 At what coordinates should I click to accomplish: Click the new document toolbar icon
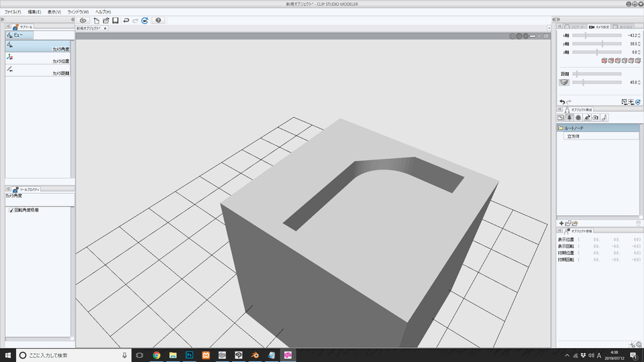click(x=97, y=21)
